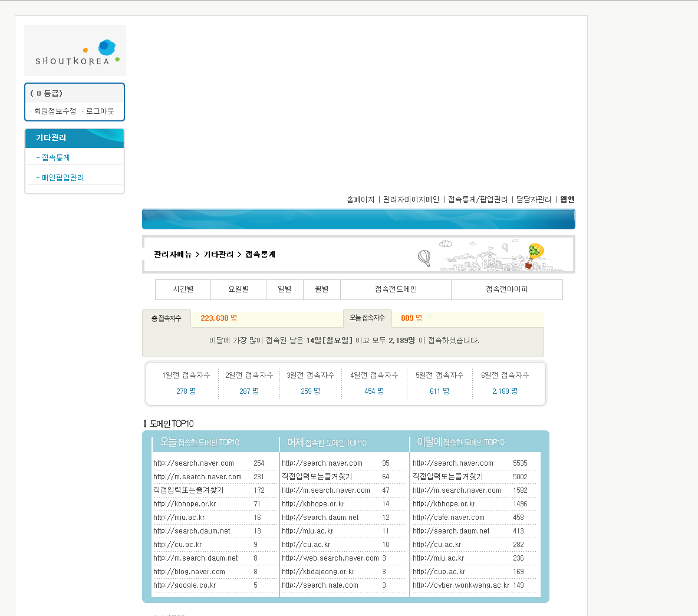Open the 접속전도메인 tab

[x=396, y=289]
